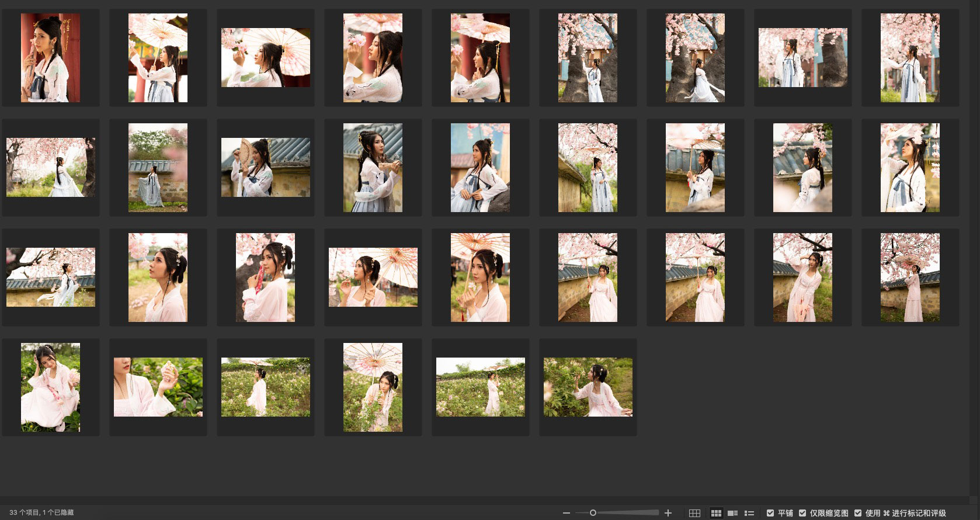The image size is (980, 520).
Task: Toggle 使用⌘进行标记和评级 checkbox
Action: tap(858, 513)
